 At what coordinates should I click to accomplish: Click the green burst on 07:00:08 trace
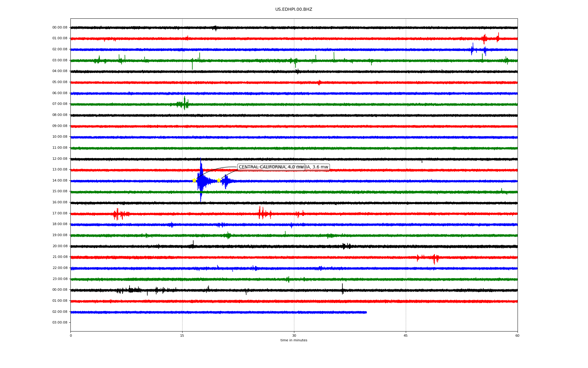coord(184,104)
